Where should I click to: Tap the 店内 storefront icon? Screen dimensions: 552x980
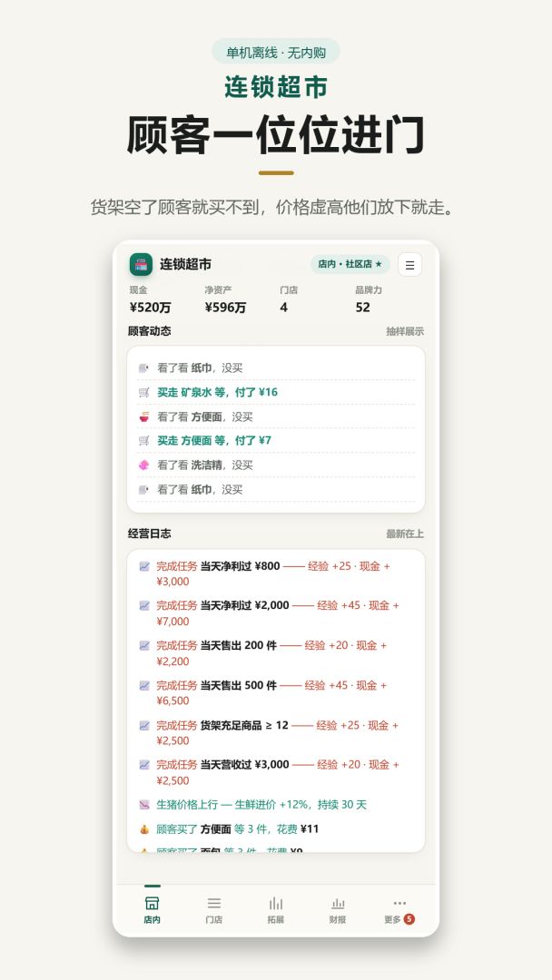(152, 903)
